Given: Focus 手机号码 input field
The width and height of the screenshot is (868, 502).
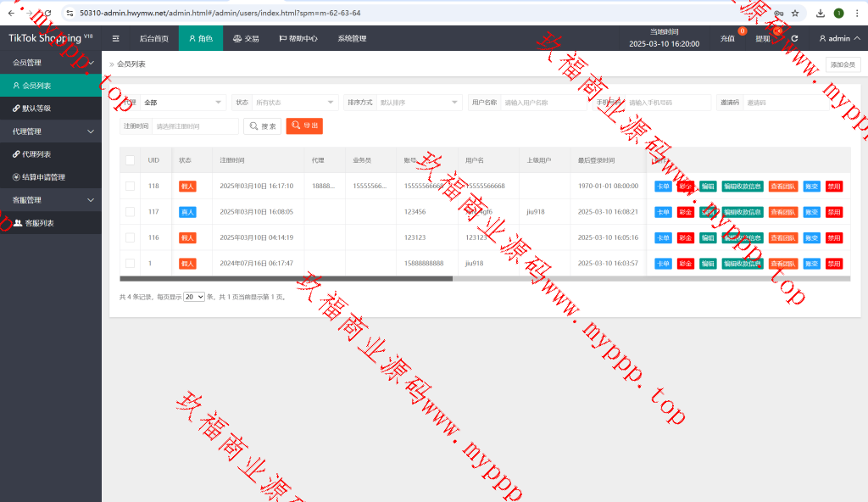Looking at the screenshot, I should (668, 103).
